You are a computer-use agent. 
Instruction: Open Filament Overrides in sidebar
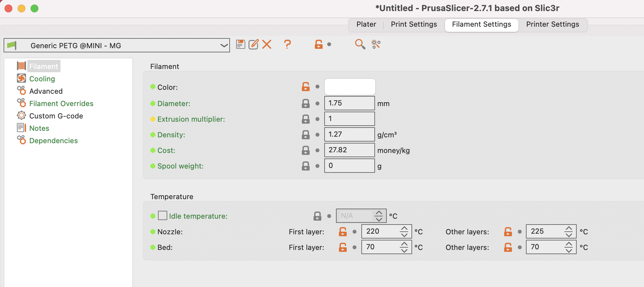(x=61, y=103)
